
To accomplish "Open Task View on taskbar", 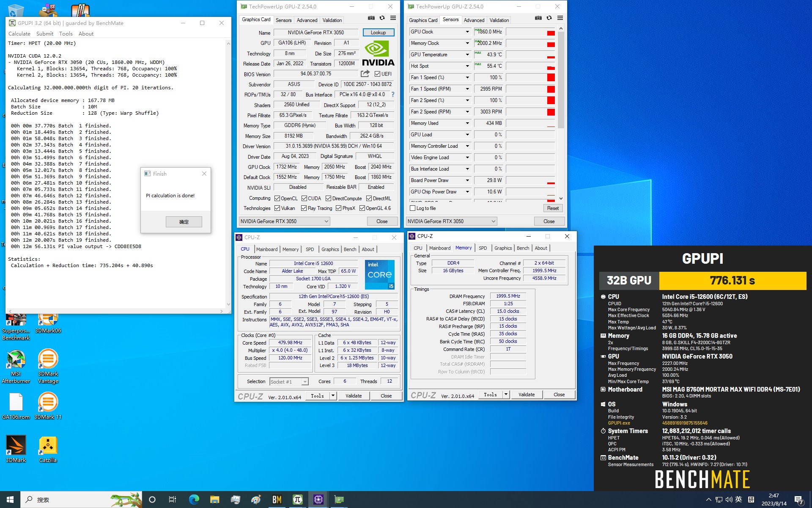I will point(173,500).
